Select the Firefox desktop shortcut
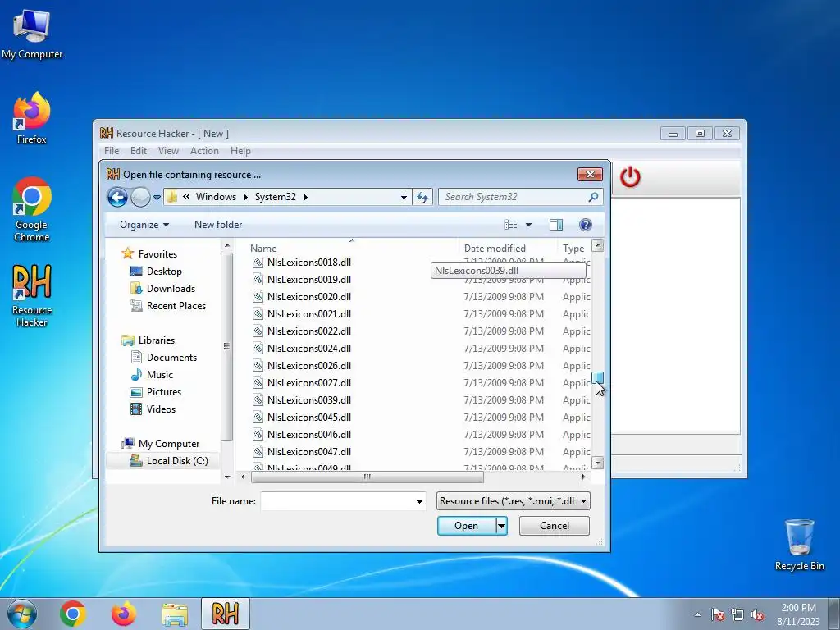The height and width of the screenshot is (630, 840). pyautogui.click(x=32, y=118)
